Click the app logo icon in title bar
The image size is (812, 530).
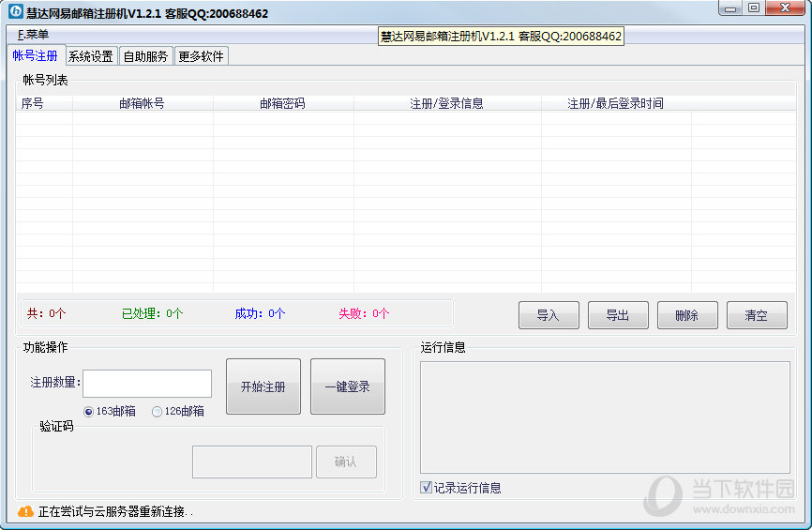(x=16, y=10)
